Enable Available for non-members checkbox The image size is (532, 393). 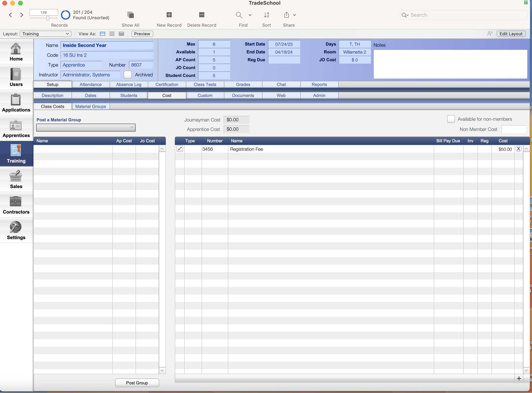point(451,119)
